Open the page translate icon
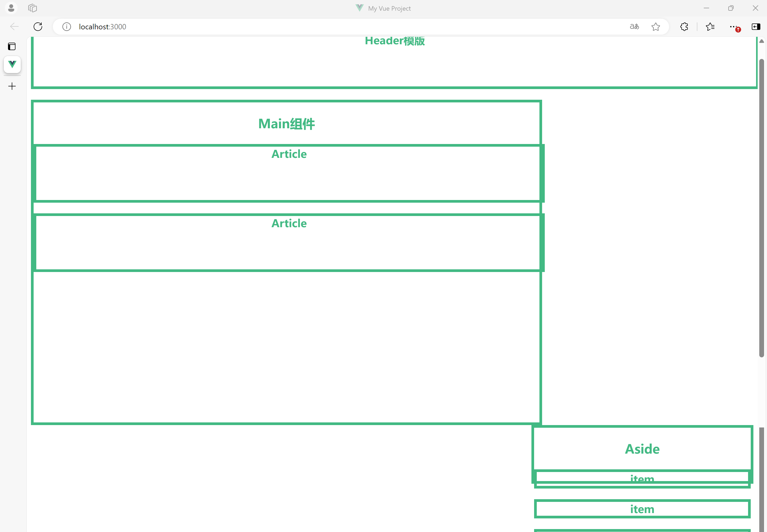Screen dimensions: 767x532 [634, 27]
